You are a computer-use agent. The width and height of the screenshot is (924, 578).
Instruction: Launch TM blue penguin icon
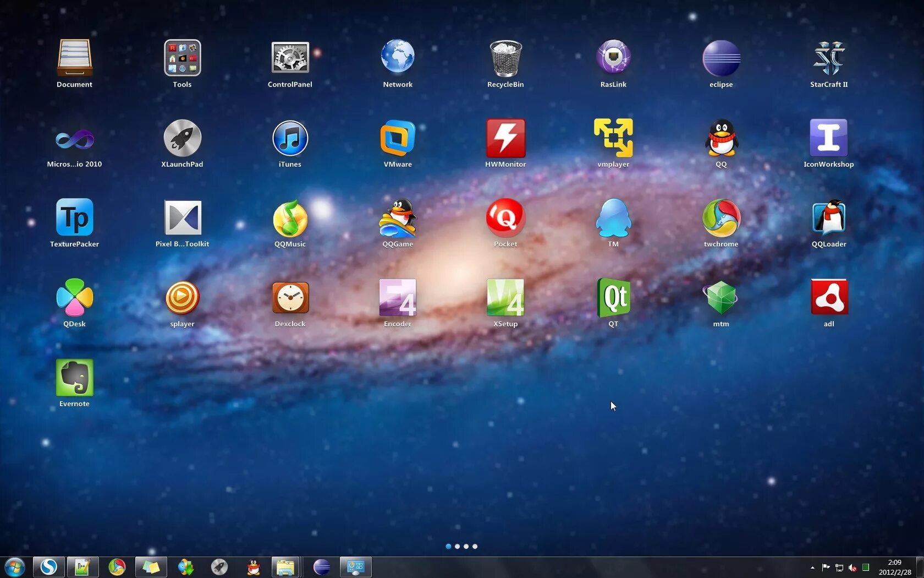pos(613,217)
